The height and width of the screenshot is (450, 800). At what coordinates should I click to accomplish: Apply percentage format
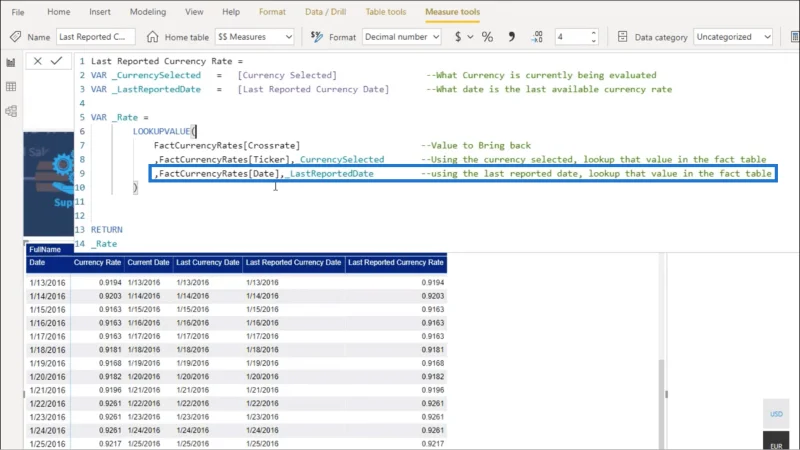pyautogui.click(x=487, y=37)
